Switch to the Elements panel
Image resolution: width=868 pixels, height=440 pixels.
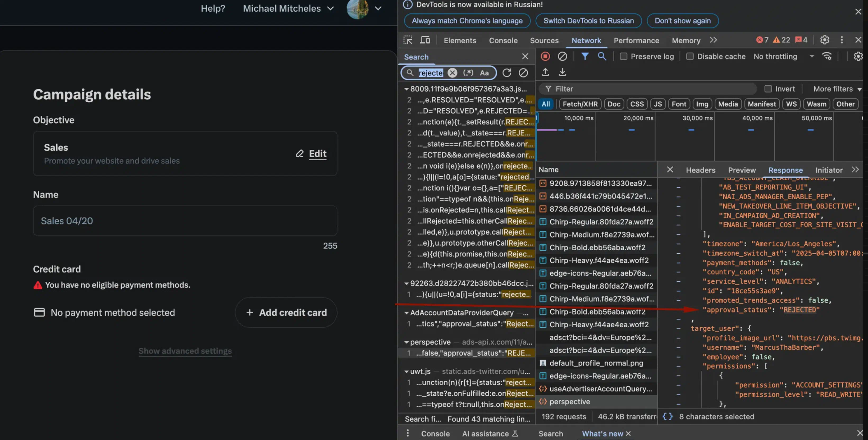[460, 40]
